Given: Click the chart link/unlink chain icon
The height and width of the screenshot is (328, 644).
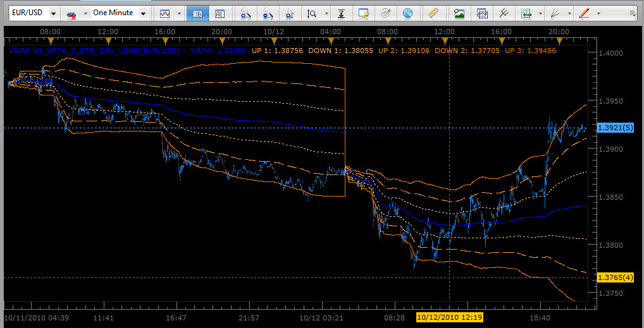Looking at the screenshot, I should (71, 14).
